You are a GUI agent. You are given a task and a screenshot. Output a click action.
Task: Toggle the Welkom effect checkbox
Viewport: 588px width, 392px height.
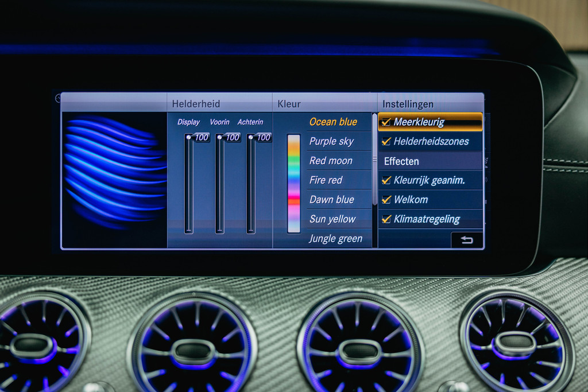386,200
